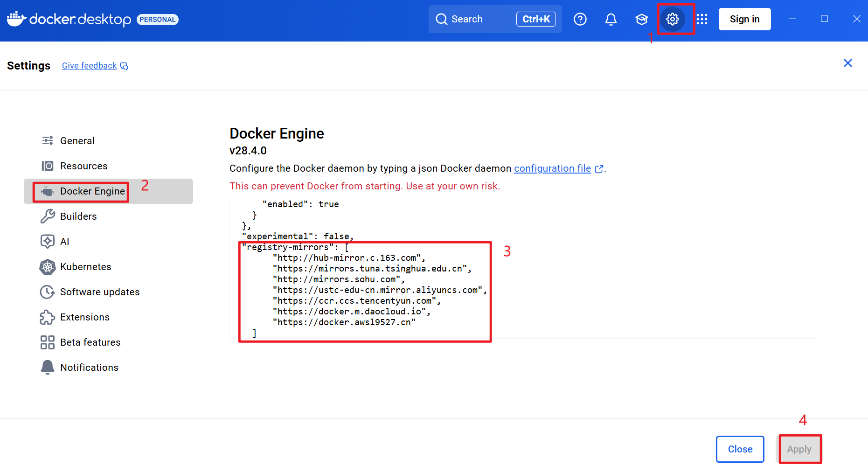Click the AI sparkle icon
Screen dimensions: 868x473
47,241
